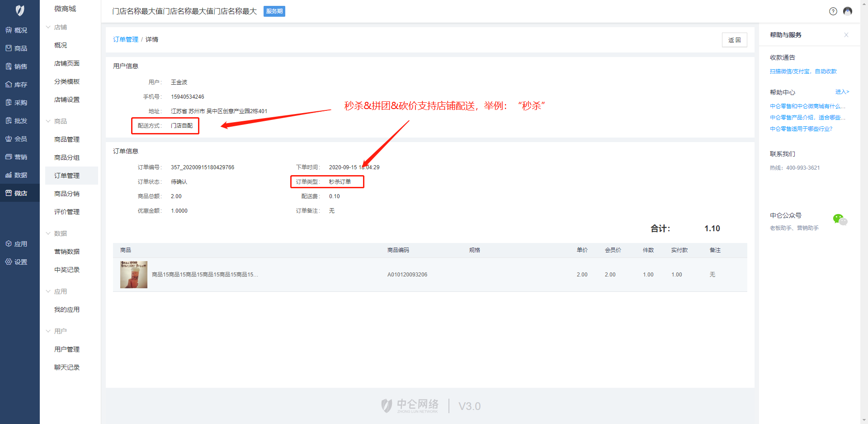Open 中仑零售适用于哪些行业 help link
Screen dimensions: 868x424
click(x=801, y=129)
